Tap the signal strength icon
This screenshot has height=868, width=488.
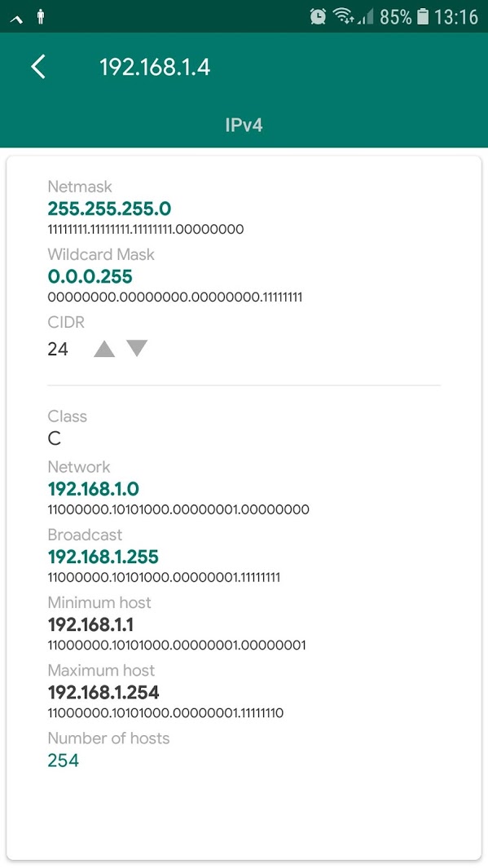click(x=366, y=17)
